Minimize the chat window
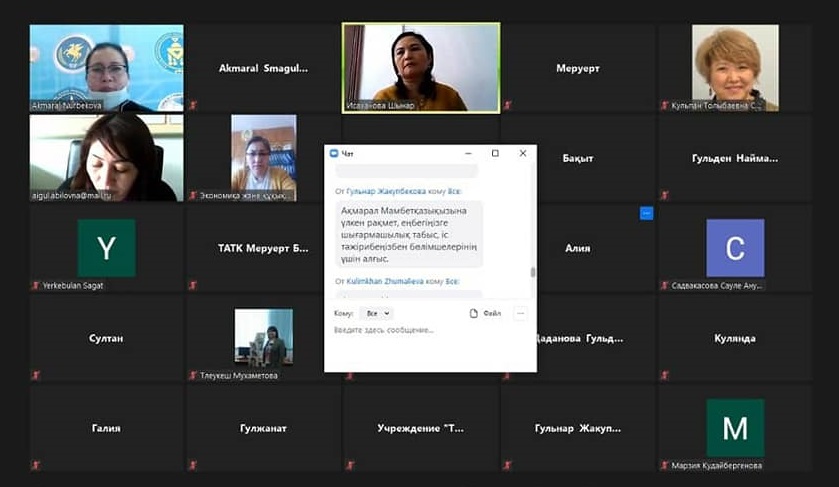Screen dimensions: 839x487 (x=468, y=154)
